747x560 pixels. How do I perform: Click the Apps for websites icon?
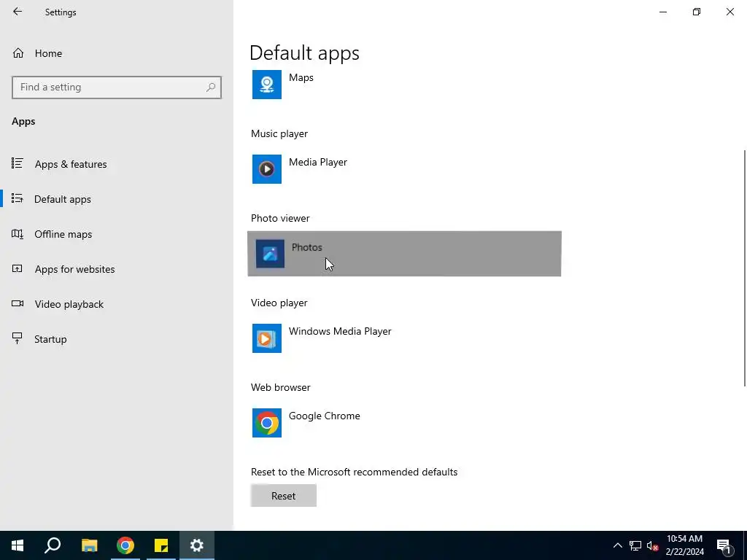18,268
